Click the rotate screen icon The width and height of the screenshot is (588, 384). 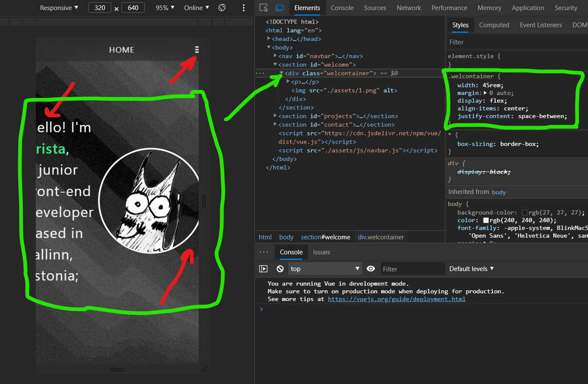(x=222, y=8)
